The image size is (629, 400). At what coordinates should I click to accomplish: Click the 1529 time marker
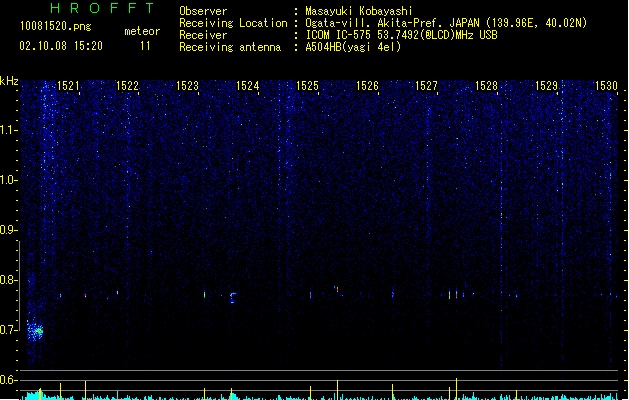coord(546,86)
